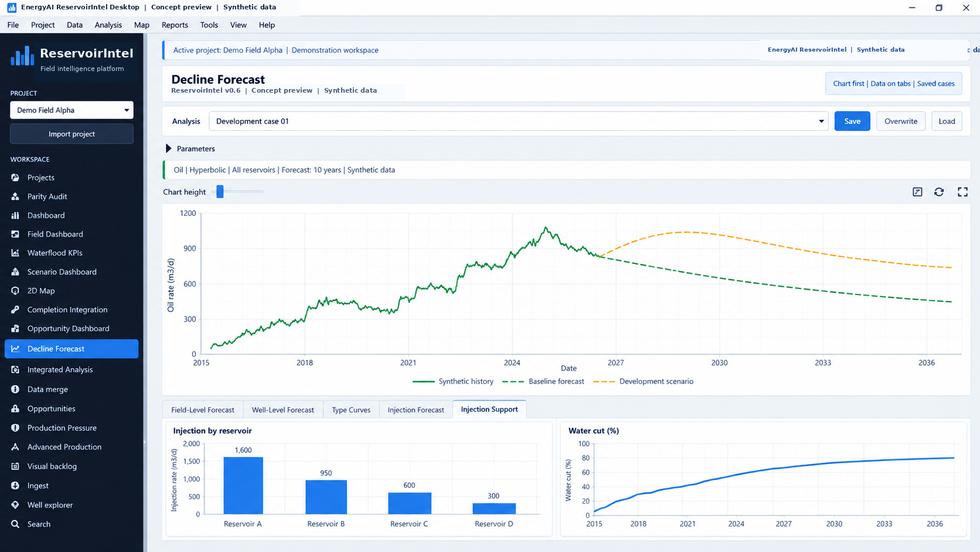The width and height of the screenshot is (980, 552).
Task: Open Completion Integration wrench icon
Action: tap(15, 310)
